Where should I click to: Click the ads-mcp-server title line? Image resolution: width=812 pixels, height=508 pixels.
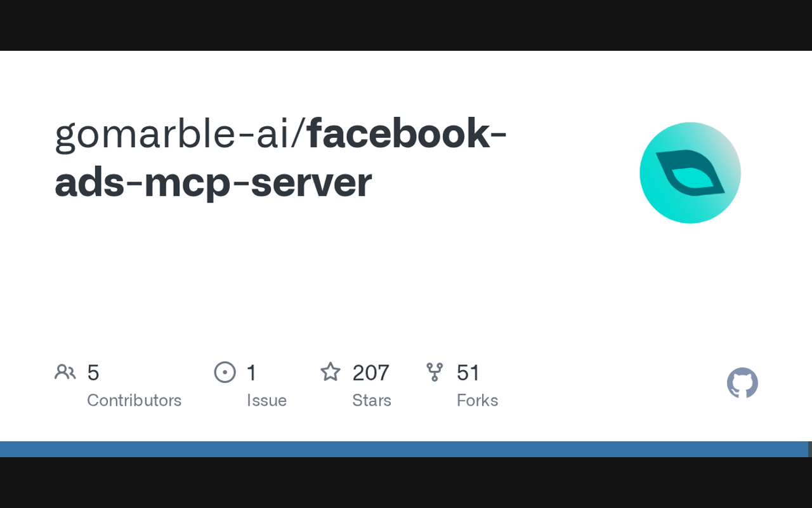[x=213, y=183]
